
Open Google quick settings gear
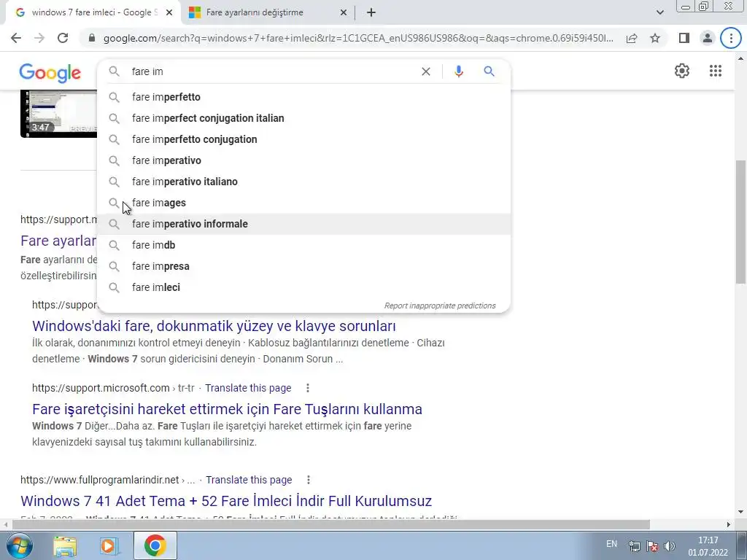682,71
